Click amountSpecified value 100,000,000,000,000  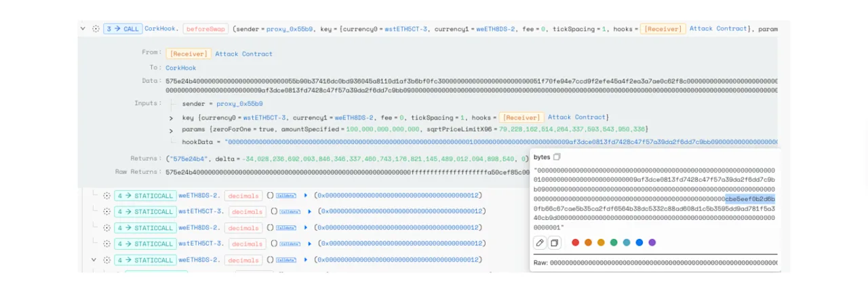[x=382, y=129]
